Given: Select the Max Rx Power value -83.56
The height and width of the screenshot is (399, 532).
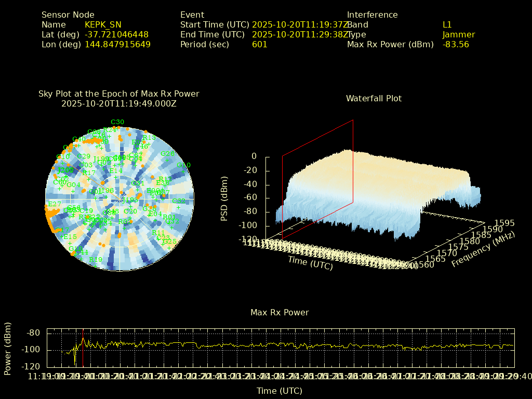Looking at the screenshot, I should 456,45.
